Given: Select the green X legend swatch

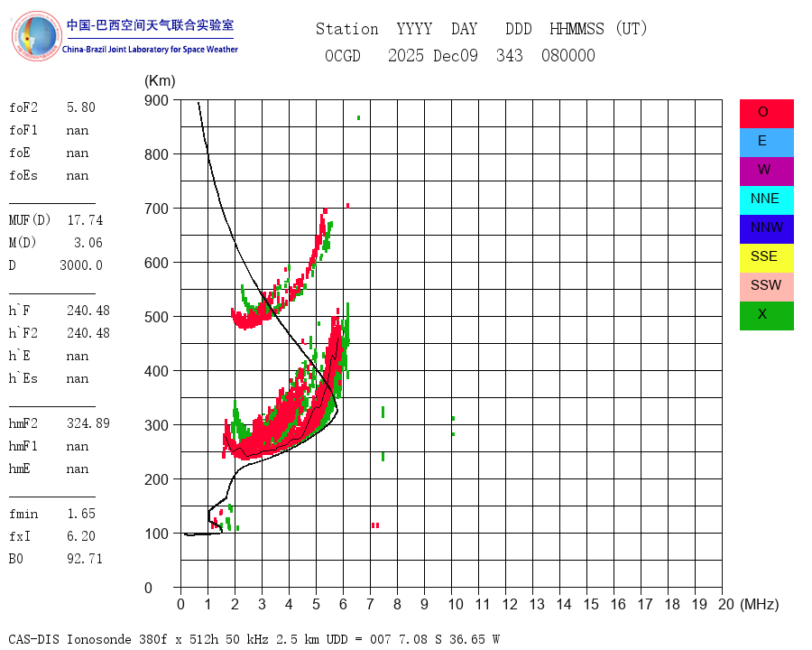Looking at the screenshot, I should pyautogui.click(x=766, y=316).
